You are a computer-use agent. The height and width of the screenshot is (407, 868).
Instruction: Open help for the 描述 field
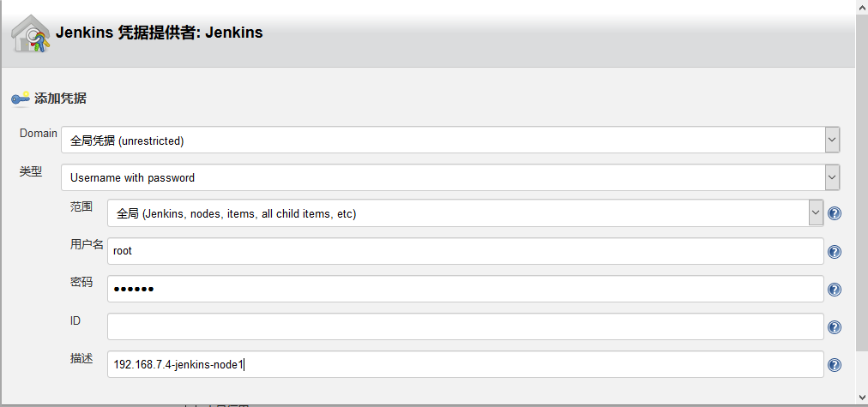[834, 365]
